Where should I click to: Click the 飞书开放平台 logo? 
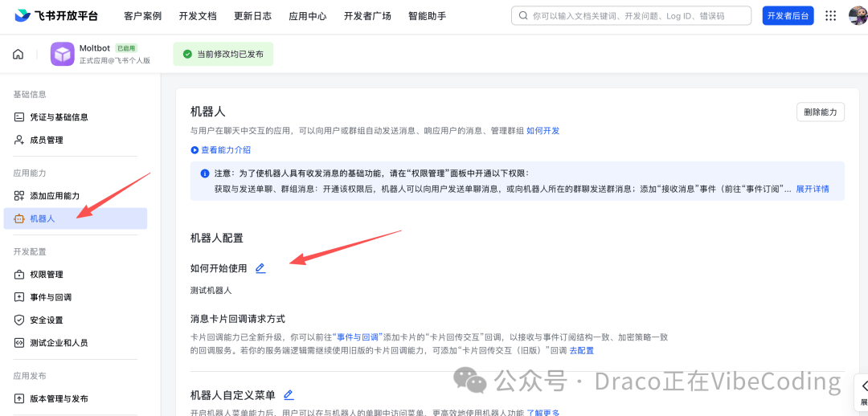tap(55, 16)
